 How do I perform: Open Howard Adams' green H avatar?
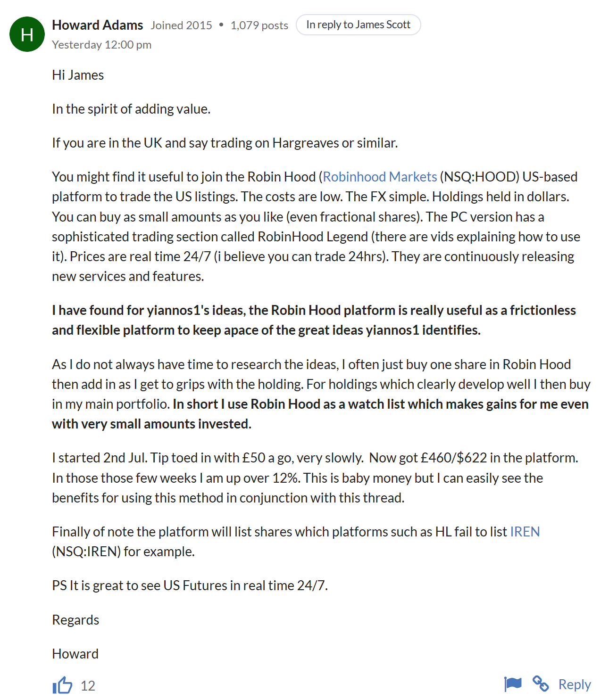(27, 34)
